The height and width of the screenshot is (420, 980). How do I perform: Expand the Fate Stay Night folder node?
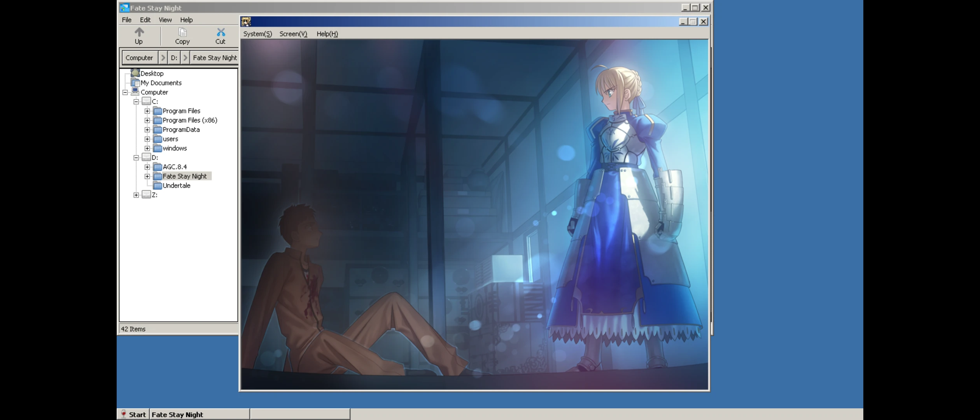click(147, 176)
